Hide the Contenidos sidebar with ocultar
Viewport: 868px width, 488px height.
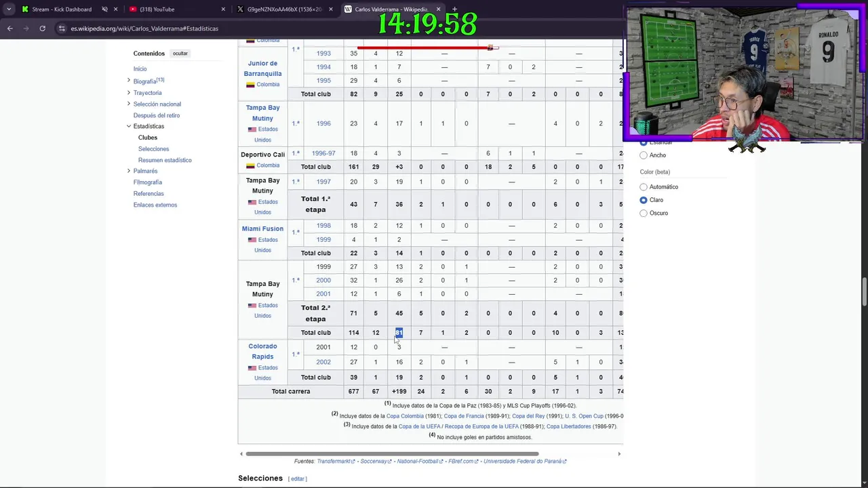180,54
